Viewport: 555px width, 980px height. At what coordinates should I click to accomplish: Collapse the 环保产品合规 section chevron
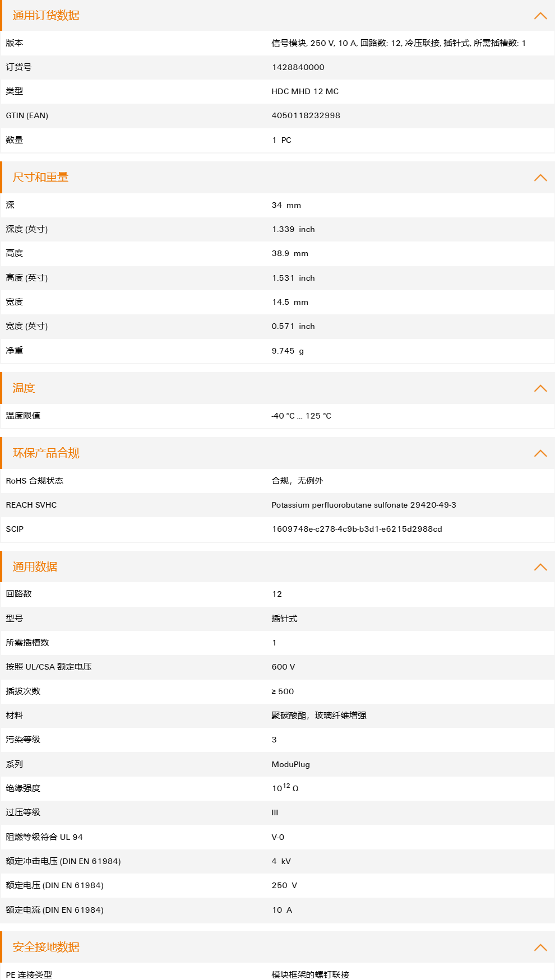(540, 453)
